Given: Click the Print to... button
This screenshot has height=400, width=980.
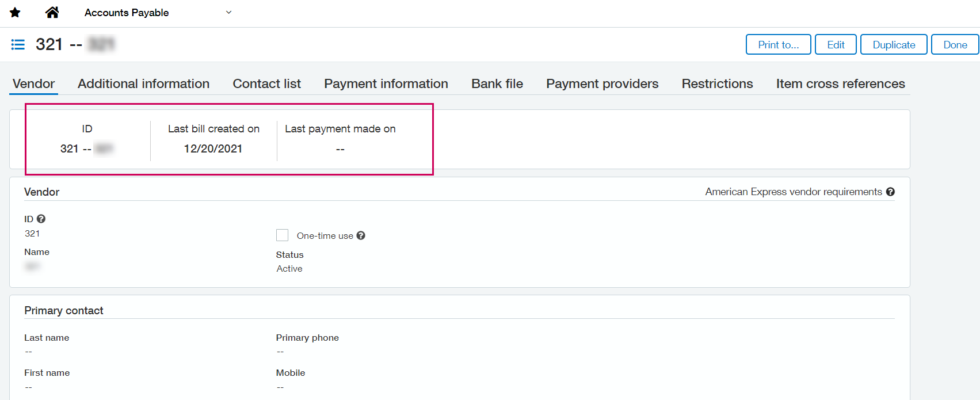Looking at the screenshot, I should (779, 44).
